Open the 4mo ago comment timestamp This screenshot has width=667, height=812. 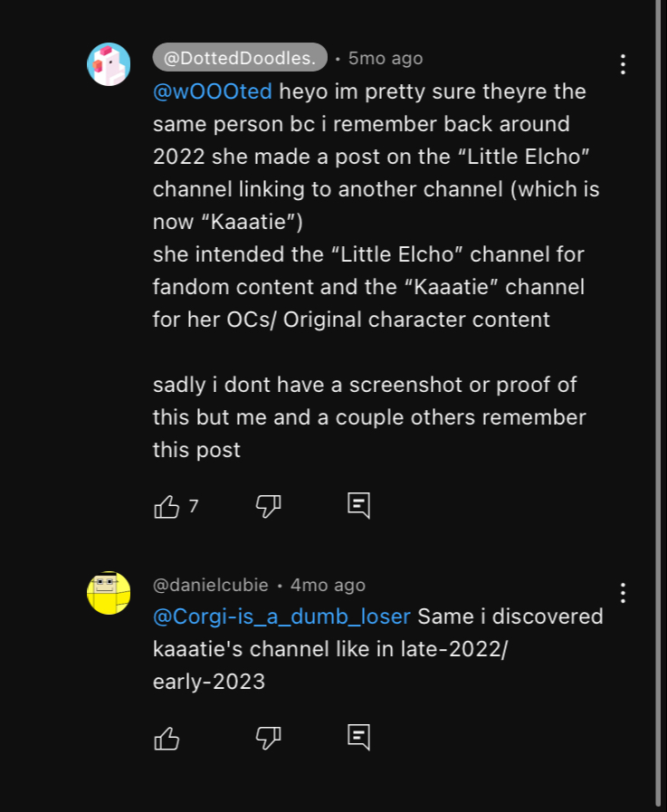click(328, 585)
